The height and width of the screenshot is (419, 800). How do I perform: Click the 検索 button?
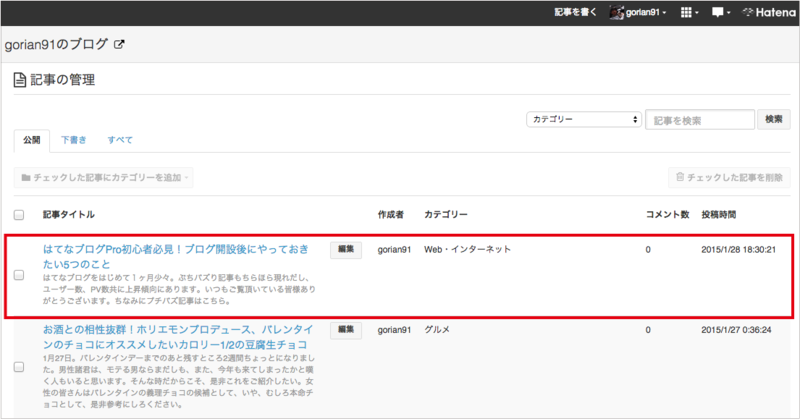[x=773, y=119]
